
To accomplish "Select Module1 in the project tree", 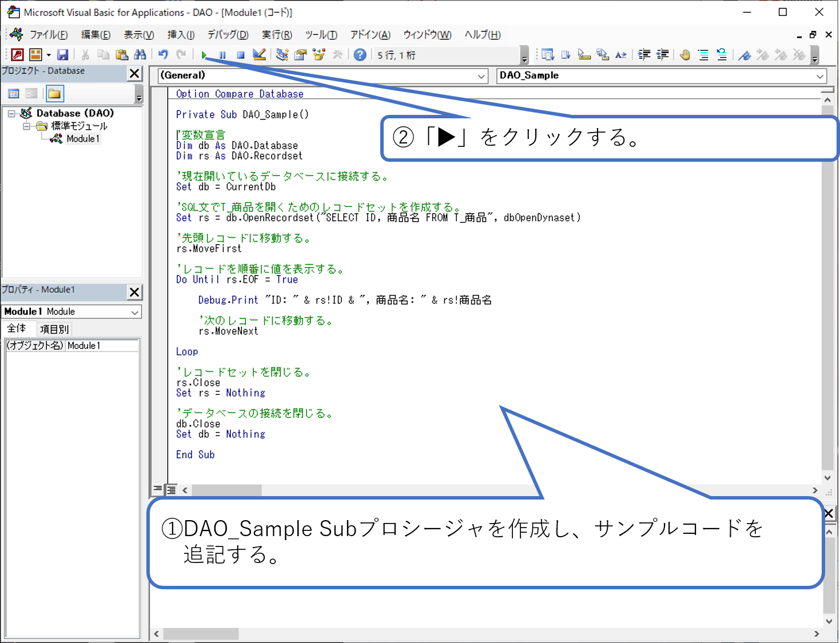I will click(83, 138).
